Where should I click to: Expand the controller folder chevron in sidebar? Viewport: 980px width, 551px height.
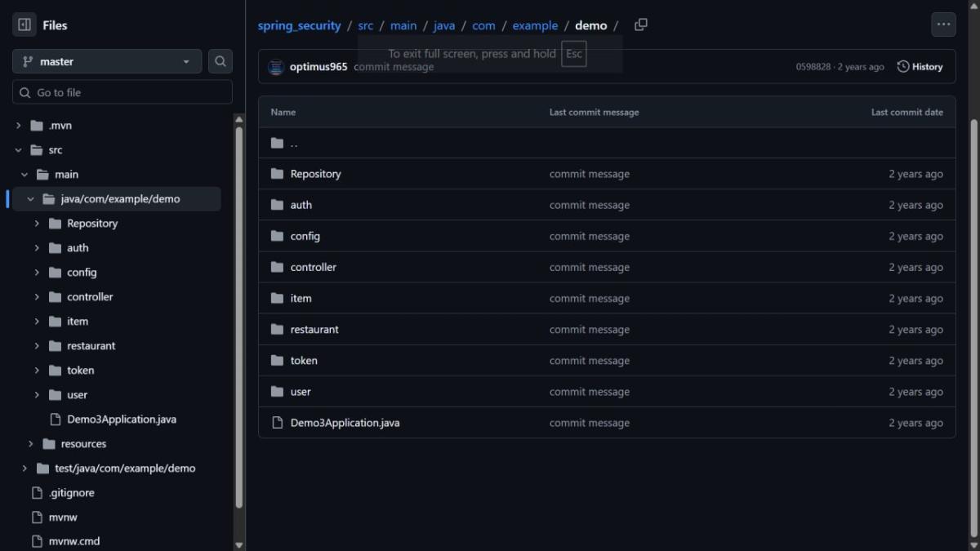point(37,297)
